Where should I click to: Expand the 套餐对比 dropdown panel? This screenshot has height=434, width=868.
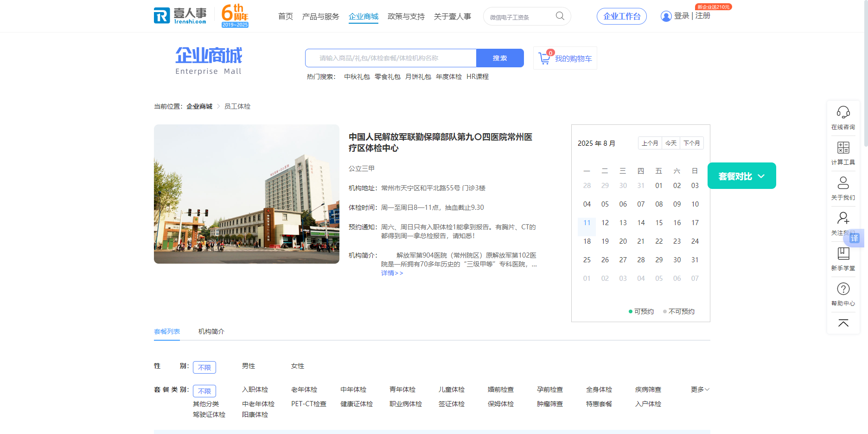[742, 176]
